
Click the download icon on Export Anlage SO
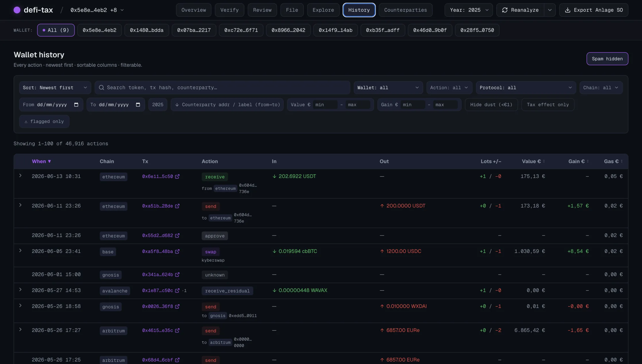tap(567, 10)
